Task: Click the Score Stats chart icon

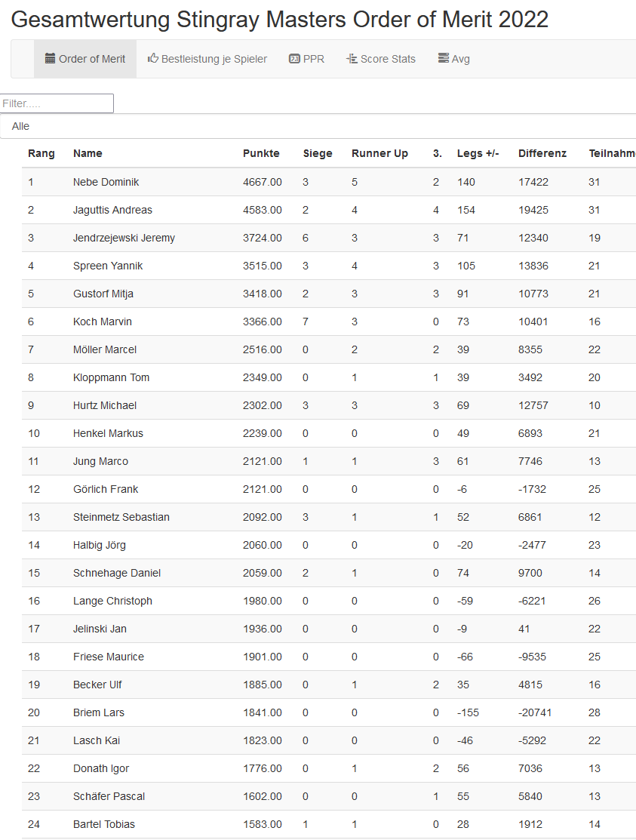Action: tap(352, 59)
